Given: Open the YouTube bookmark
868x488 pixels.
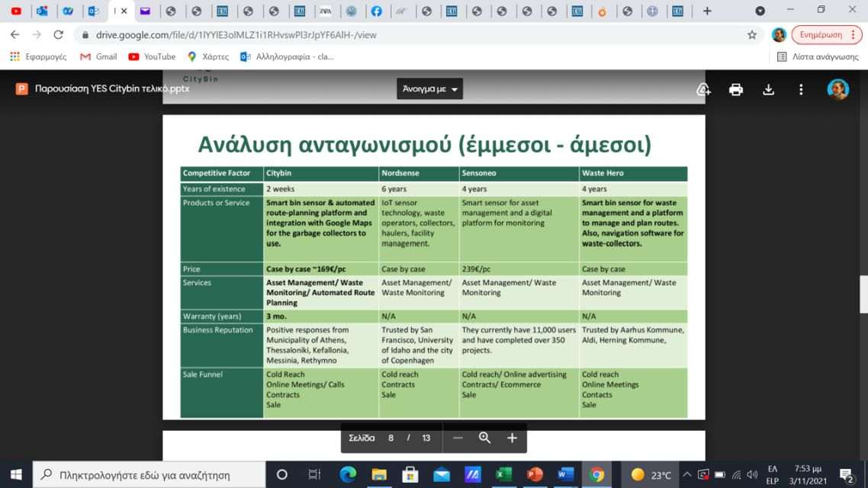Looking at the screenshot, I should [152, 56].
